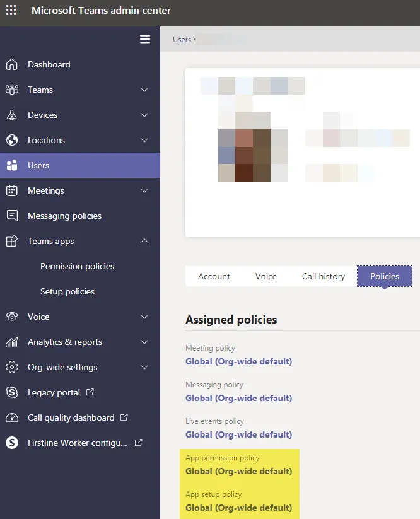Click the Call quality dashboard gauge icon
This screenshot has width=420, height=519.
[12, 417]
